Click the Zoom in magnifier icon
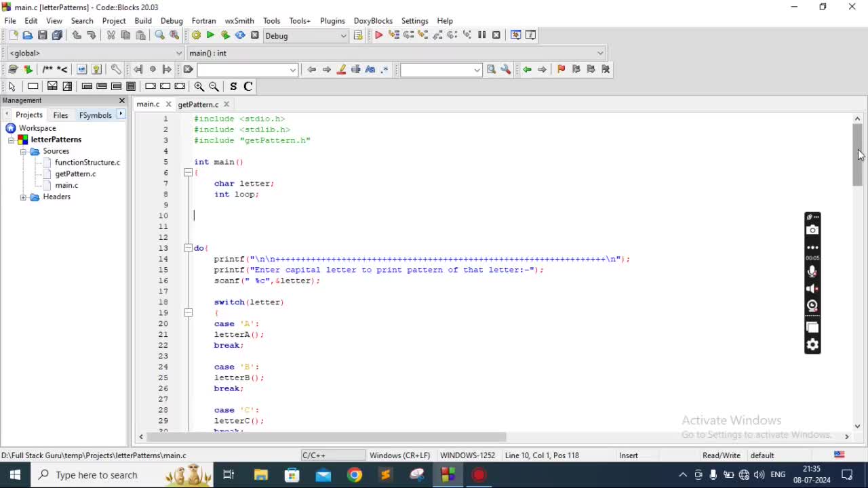Viewport: 868px width, 488px height. tap(199, 86)
